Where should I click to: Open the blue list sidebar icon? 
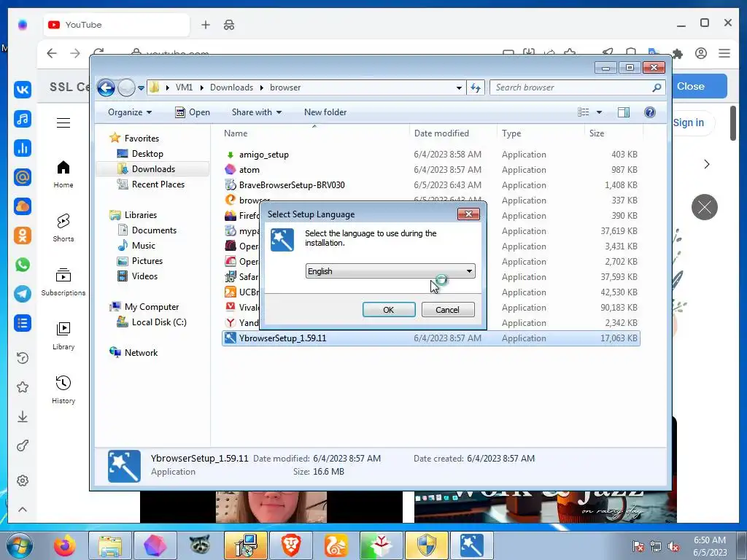[23, 323]
